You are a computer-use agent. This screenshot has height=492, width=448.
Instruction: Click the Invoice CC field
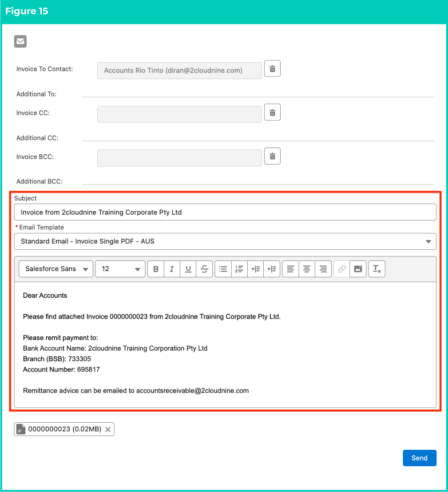tap(179, 114)
